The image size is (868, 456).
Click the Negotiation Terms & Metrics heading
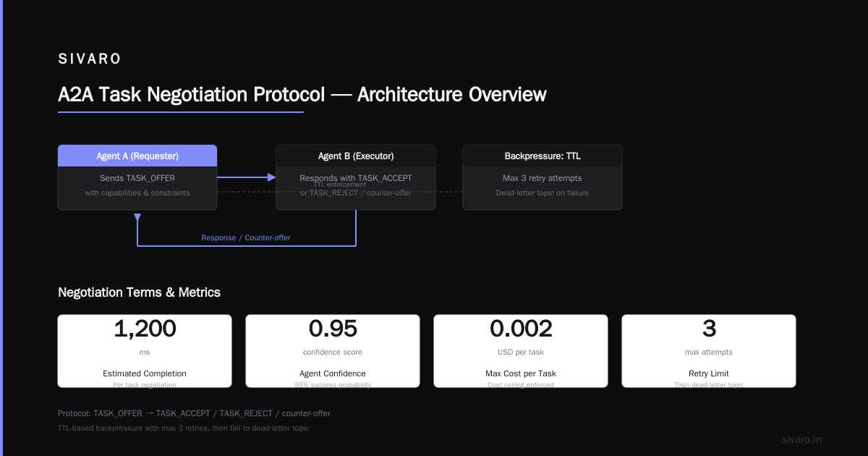coord(139,292)
